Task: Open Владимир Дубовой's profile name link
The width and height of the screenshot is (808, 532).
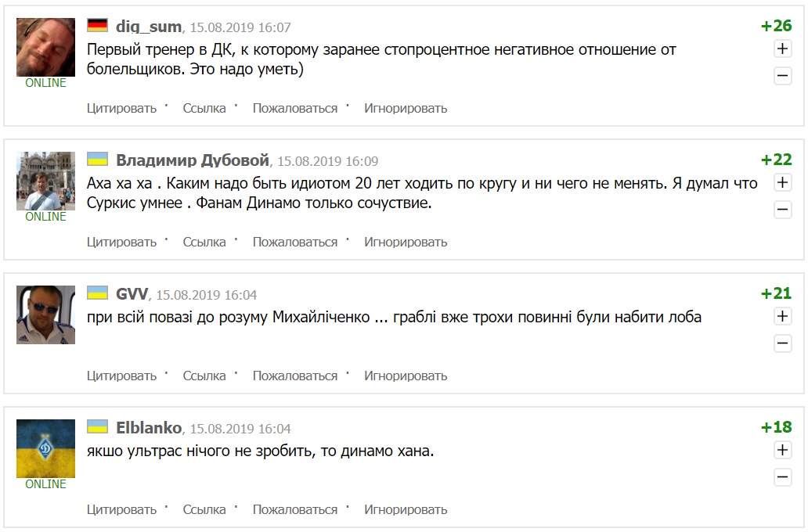Action: pyautogui.click(x=193, y=160)
